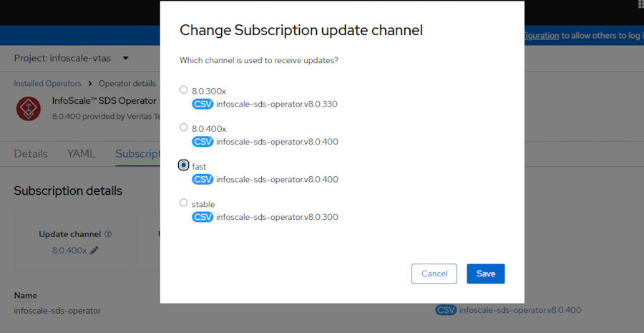This screenshot has width=644, height=333.
Task: Select the 8.0.400x channel radio button
Action: [x=184, y=127]
